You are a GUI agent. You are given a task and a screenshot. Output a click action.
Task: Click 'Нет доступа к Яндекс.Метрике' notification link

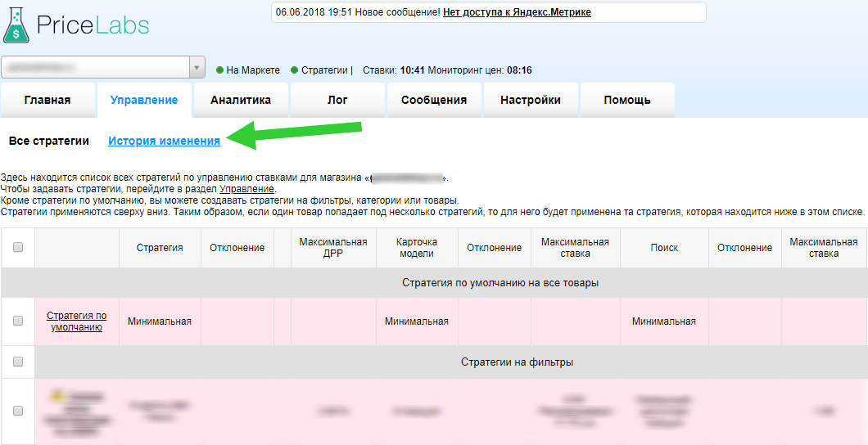pyautogui.click(x=517, y=12)
